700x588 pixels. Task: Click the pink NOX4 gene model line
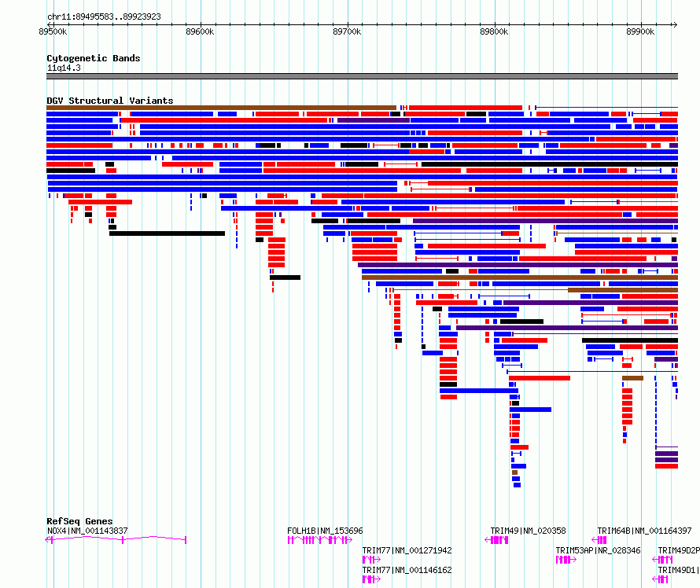(x=116, y=539)
